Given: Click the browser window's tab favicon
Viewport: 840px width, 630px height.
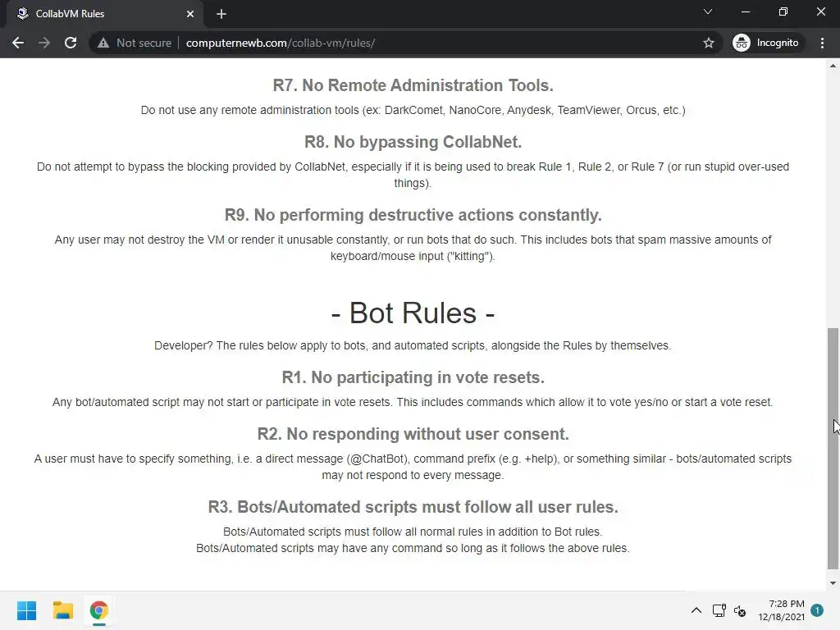Looking at the screenshot, I should point(22,14).
